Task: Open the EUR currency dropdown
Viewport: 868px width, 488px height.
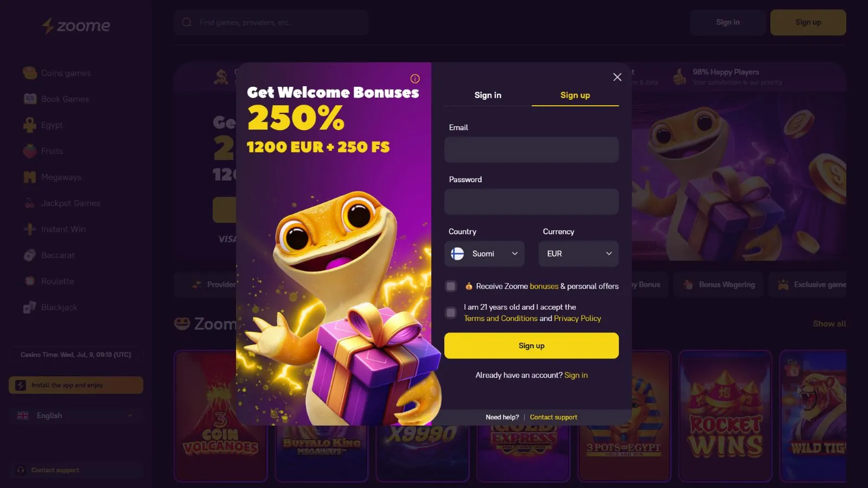Action: click(x=579, y=253)
